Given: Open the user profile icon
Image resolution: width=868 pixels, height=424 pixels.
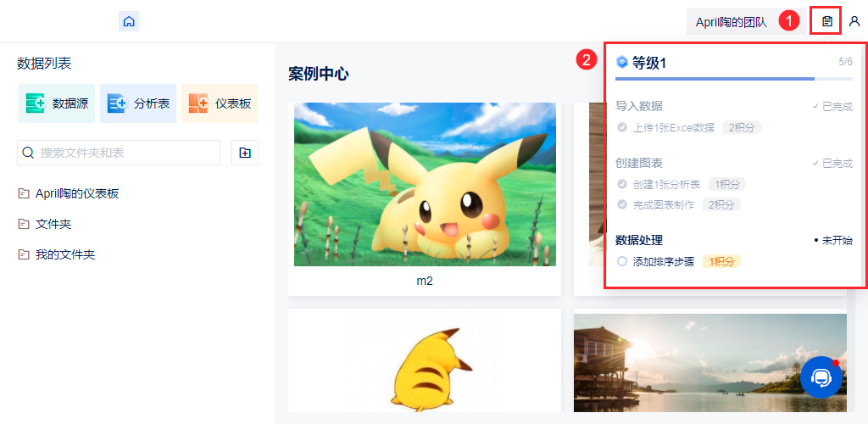Looking at the screenshot, I should pos(854,21).
